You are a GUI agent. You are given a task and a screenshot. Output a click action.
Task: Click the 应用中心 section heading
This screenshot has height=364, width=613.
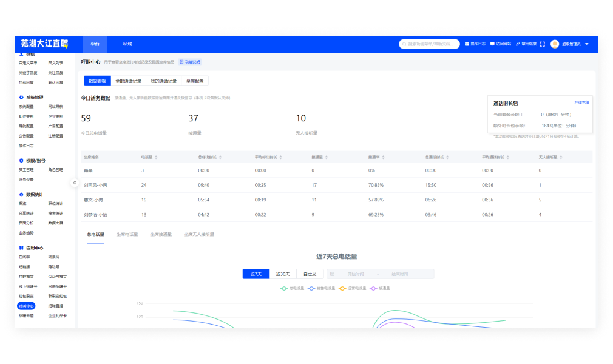coord(34,248)
